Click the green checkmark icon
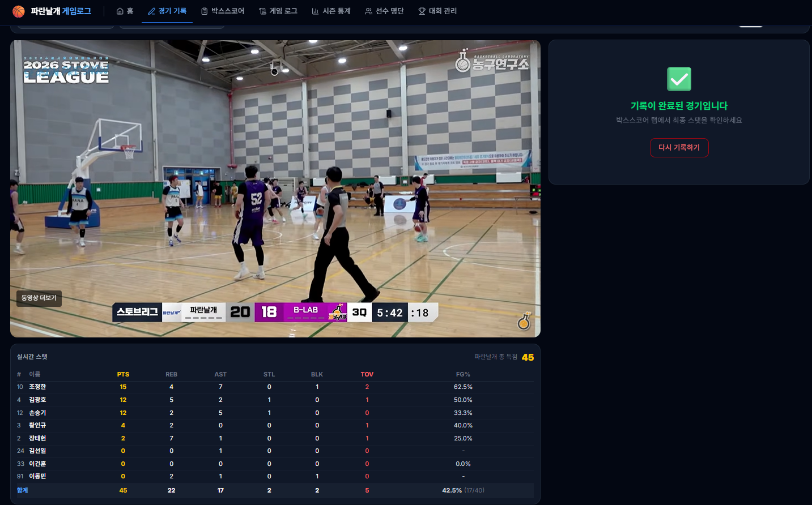The height and width of the screenshot is (505, 812). point(679,79)
